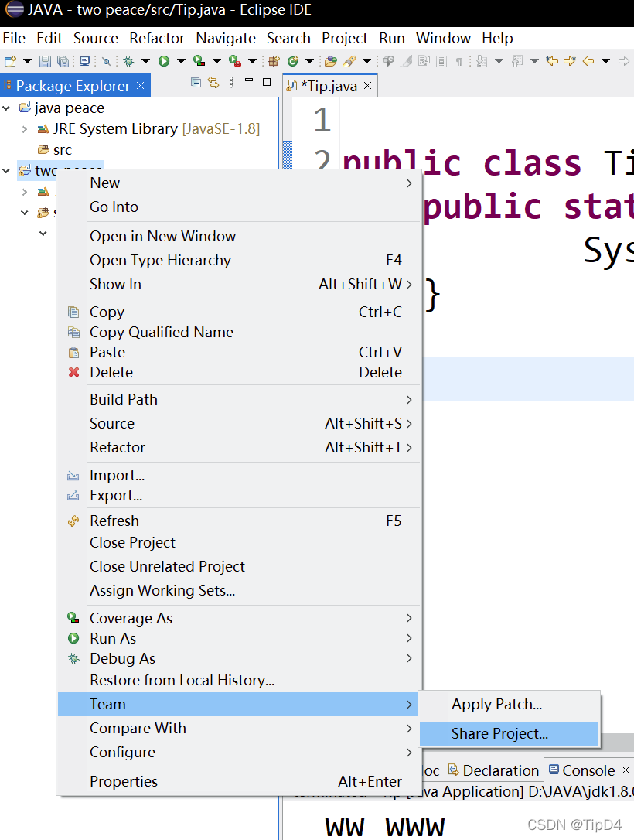
Task: Click the Search flashlight toolbar icon
Action: pos(349,61)
